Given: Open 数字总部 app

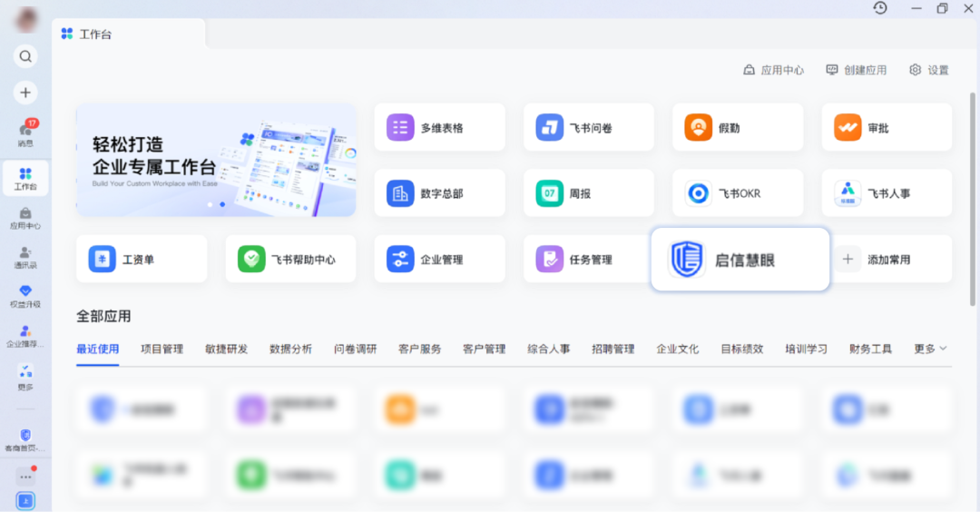Looking at the screenshot, I should (x=439, y=193).
